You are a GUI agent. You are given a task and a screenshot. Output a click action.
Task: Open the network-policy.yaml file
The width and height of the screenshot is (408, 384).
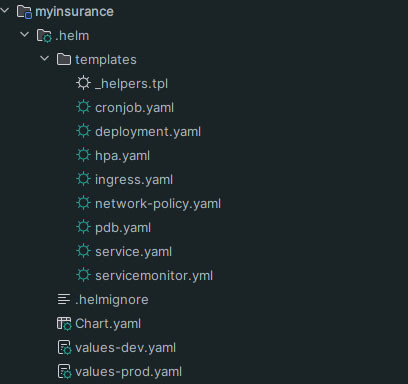(x=158, y=204)
